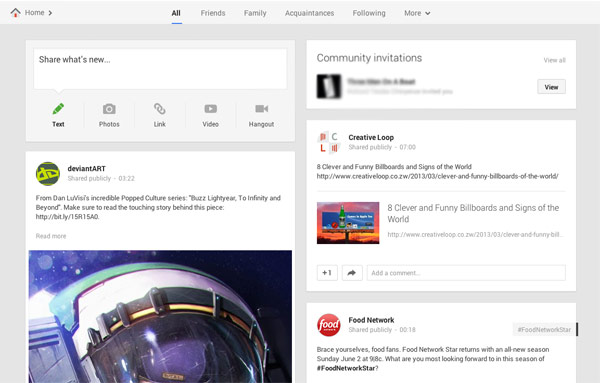Expand the Home navigation chevron

tap(50, 13)
